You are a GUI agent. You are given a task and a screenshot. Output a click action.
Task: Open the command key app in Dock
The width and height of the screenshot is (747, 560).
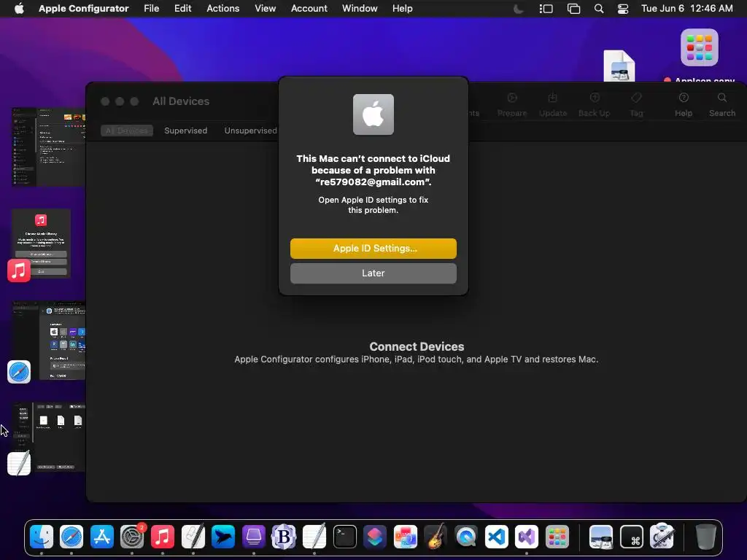coord(632,537)
